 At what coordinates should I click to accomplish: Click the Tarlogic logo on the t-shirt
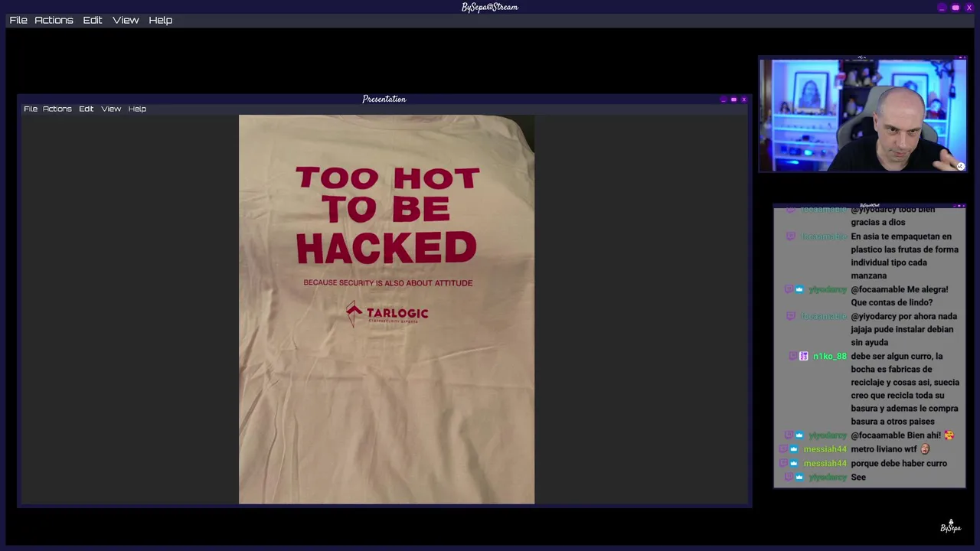tap(387, 314)
